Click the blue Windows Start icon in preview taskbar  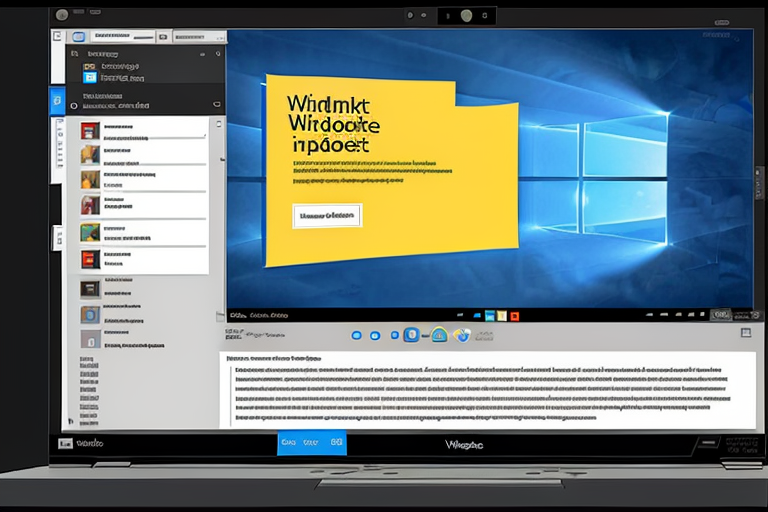pos(476,313)
